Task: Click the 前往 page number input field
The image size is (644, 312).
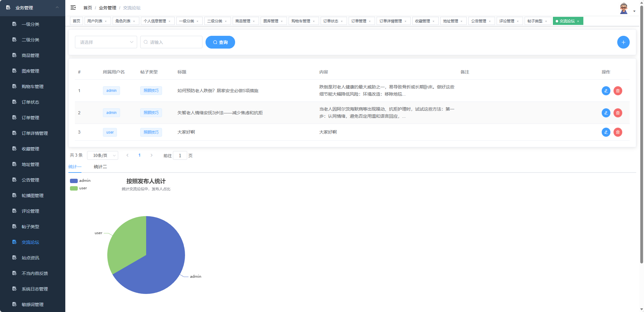Action: (180, 155)
